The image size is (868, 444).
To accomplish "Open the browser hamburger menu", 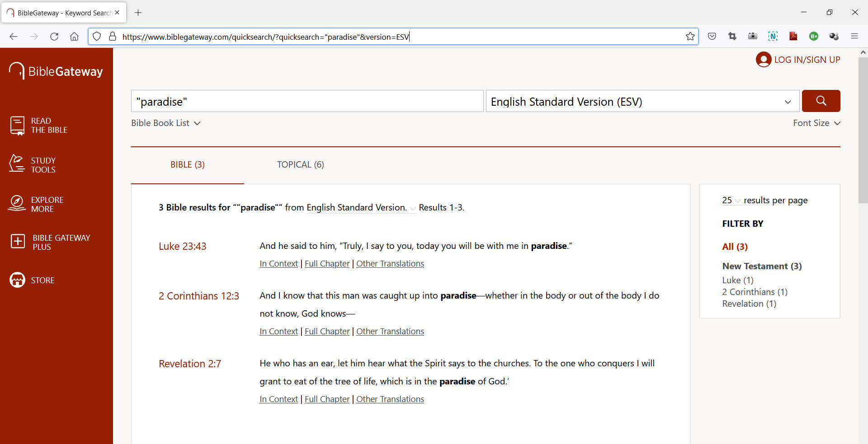I will (854, 37).
